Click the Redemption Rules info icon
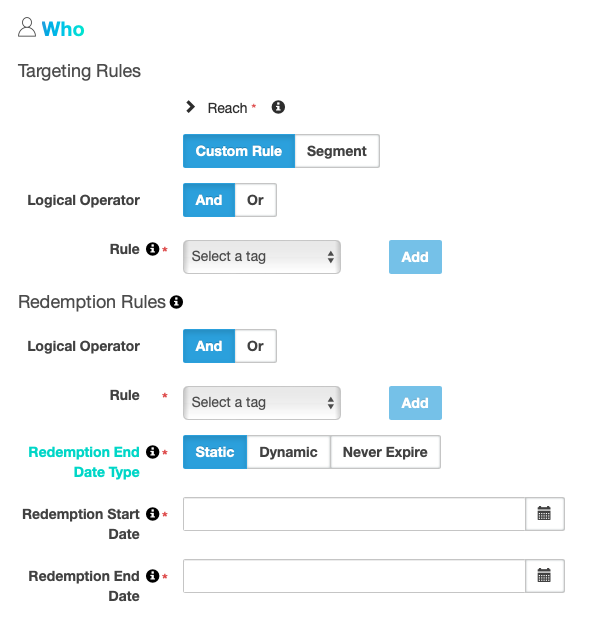Screen dimensions: 604x626 176,302
